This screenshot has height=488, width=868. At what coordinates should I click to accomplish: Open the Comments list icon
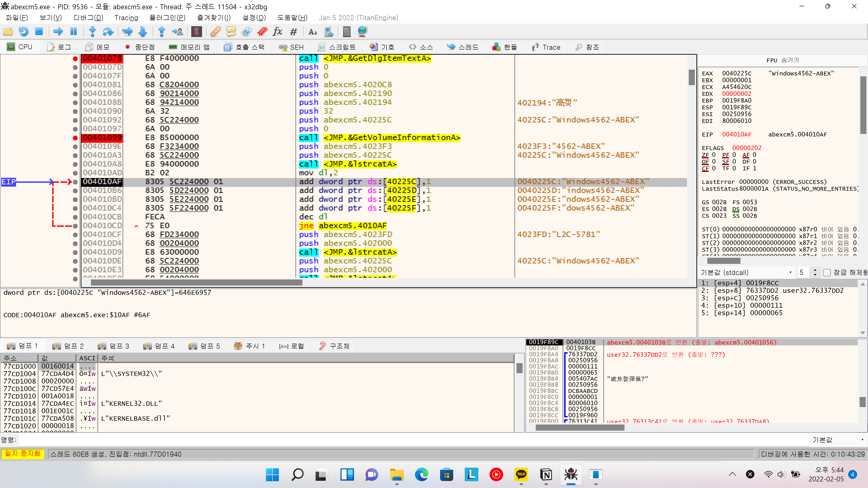231,32
